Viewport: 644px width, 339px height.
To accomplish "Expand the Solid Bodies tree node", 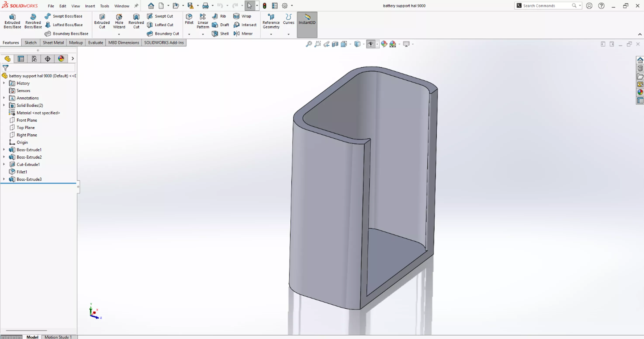I will (4, 105).
